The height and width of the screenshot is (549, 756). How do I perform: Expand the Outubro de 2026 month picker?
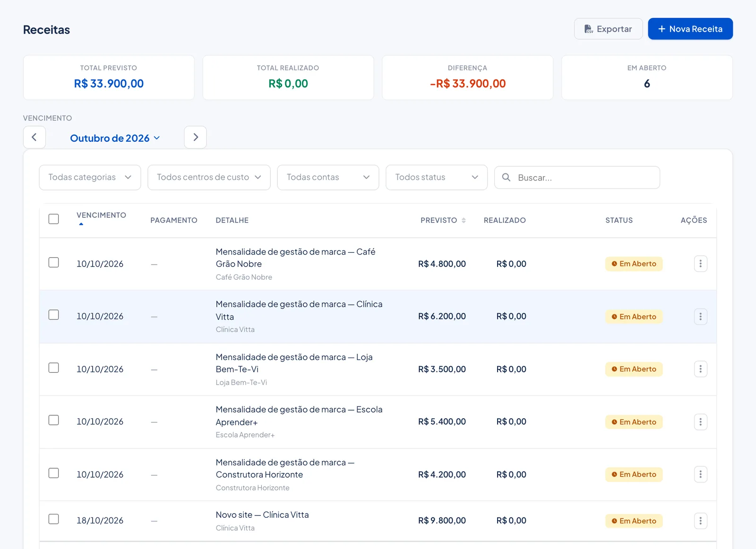115,138
